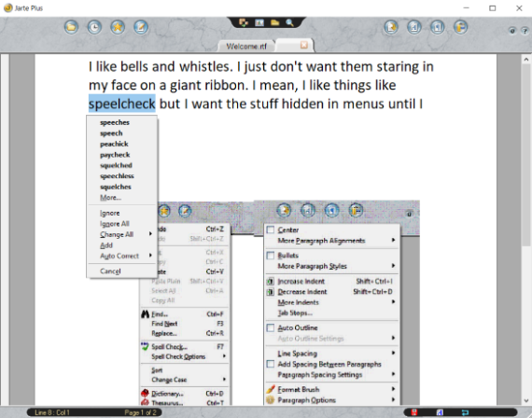This screenshot has width=532, height=418.
Task: Click the Recent documents clock icon
Action: tap(94, 27)
